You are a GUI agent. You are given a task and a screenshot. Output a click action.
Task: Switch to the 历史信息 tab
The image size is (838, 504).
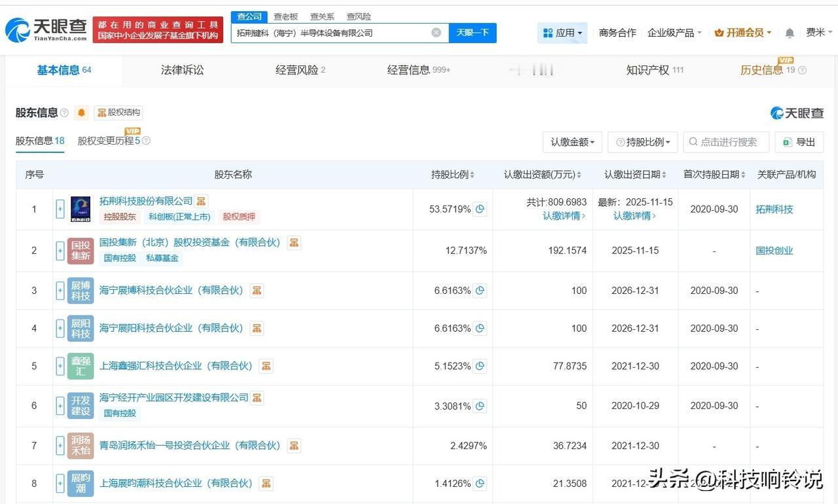767,70
